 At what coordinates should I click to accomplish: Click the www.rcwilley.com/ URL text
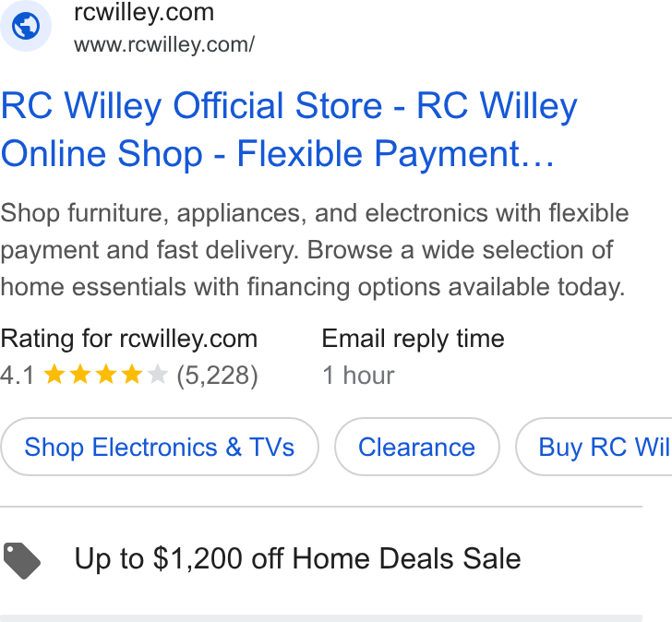point(164,45)
